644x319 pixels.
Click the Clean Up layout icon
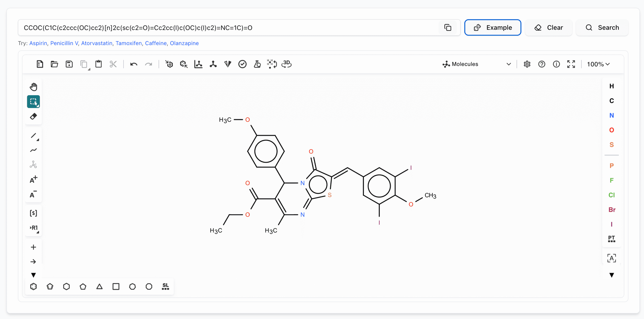213,64
